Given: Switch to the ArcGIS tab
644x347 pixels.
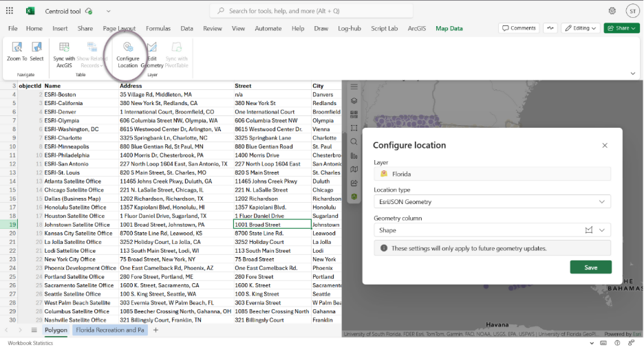Looking at the screenshot, I should [x=416, y=28].
